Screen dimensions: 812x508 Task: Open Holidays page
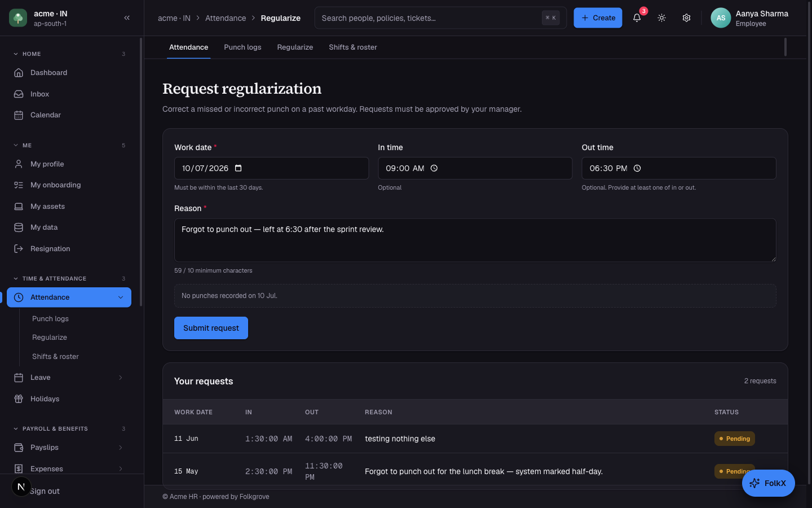click(69, 399)
